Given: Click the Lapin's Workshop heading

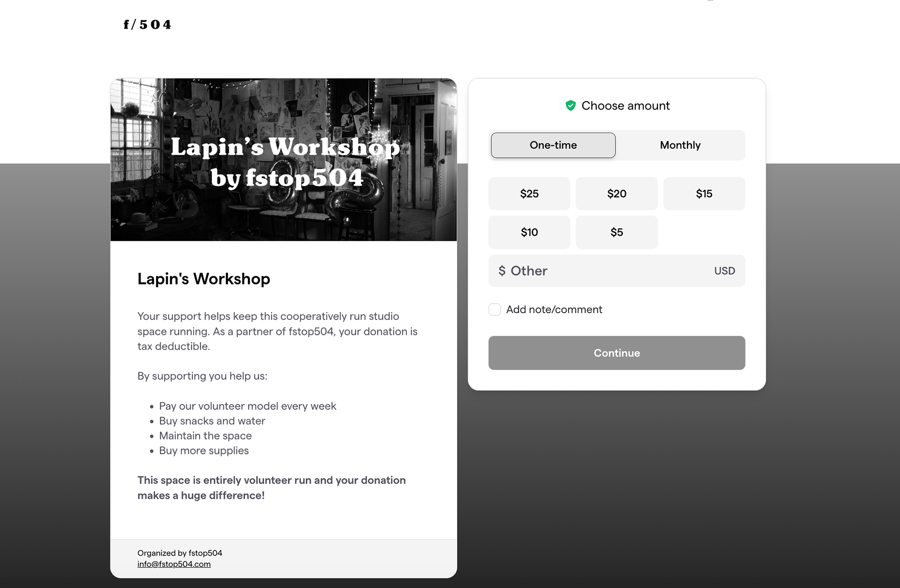Looking at the screenshot, I should pos(203,279).
